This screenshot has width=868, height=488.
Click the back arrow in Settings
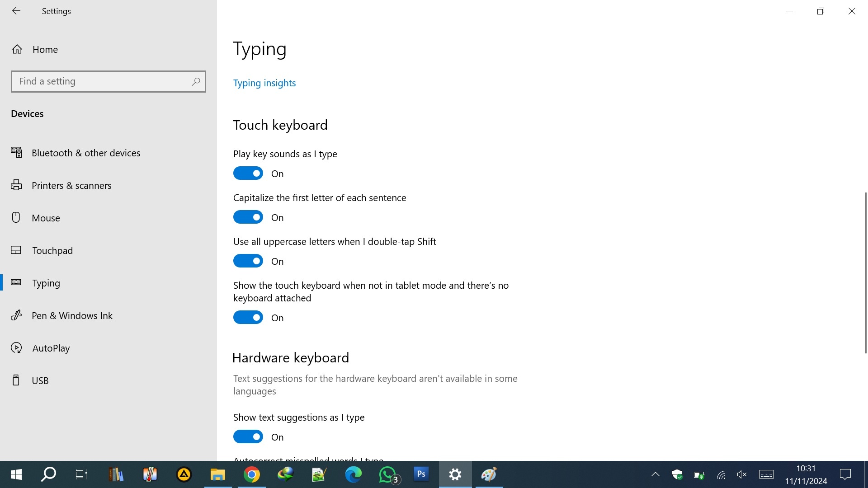16,11
